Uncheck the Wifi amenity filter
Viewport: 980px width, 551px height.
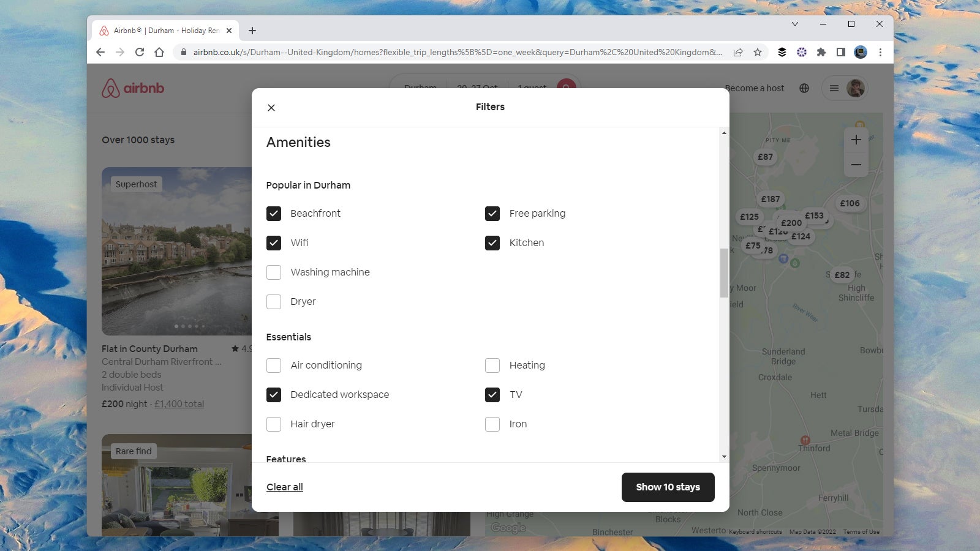click(274, 242)
